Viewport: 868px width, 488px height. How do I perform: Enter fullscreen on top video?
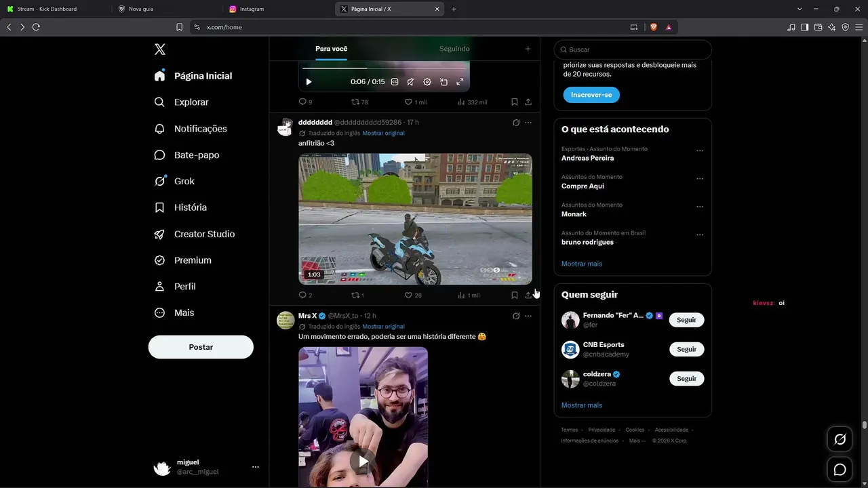[460, 82]
